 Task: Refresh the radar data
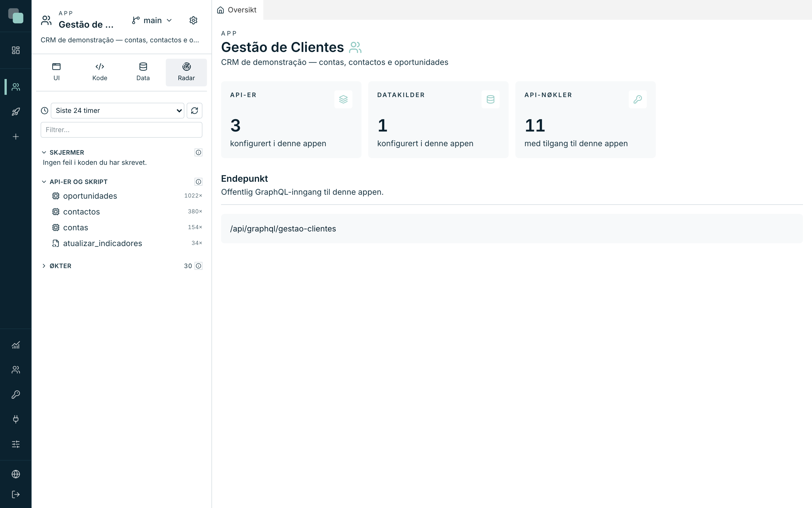coord(195,111)
